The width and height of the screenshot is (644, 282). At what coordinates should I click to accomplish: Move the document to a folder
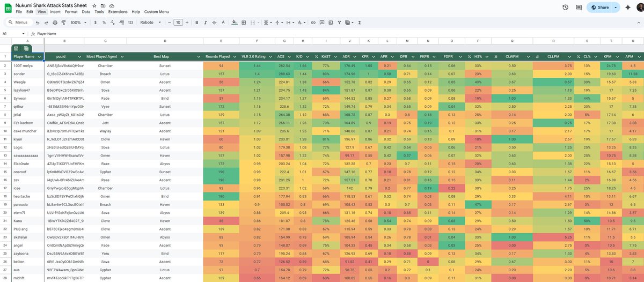[103, 5]
